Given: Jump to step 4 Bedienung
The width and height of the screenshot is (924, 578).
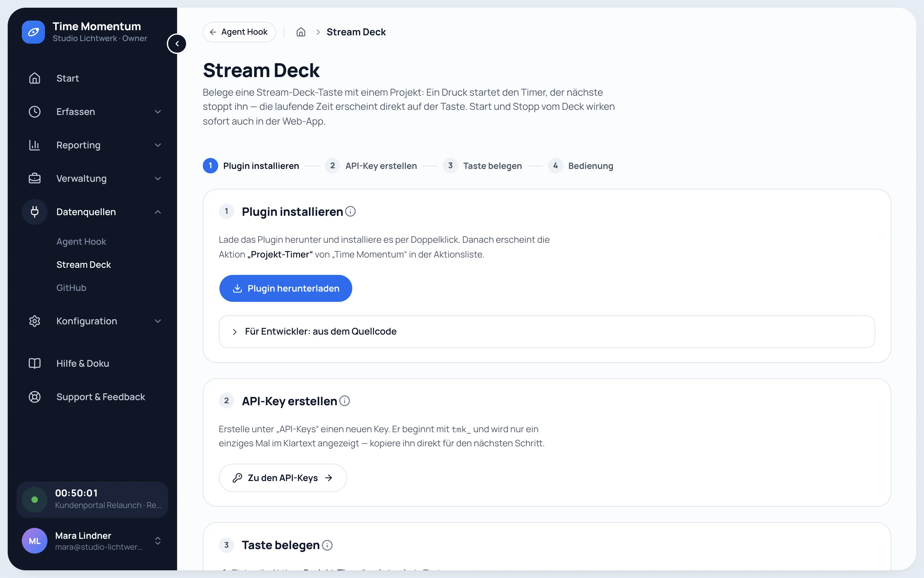Looking at the screenshot, I should pos(580,166).
